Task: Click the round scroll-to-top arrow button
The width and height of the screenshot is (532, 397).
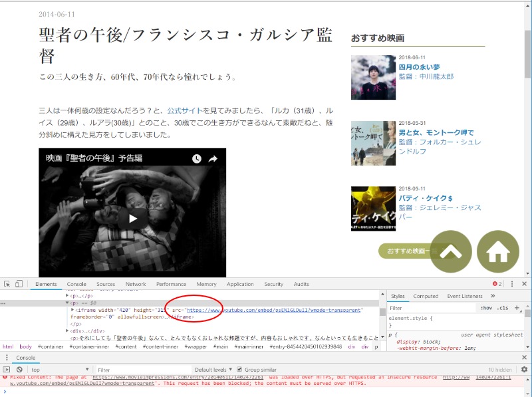Action: tap(451, 251)
